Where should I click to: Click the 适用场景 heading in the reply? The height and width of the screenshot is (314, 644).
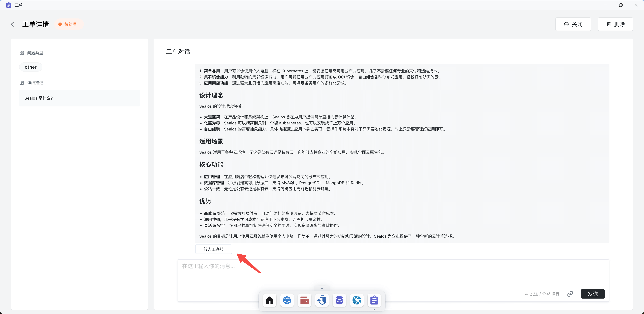(211, 142)
